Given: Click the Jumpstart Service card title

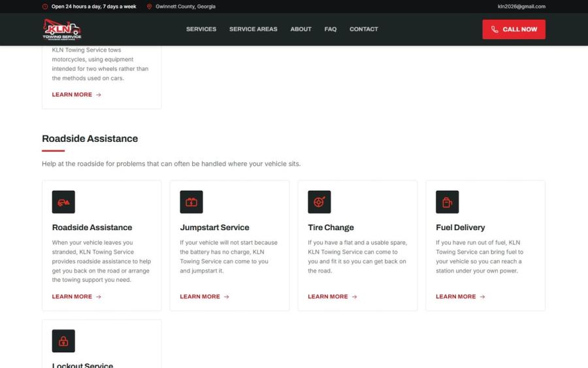Looking at the screenshot, I should pyautogui.click(x=214, y=227).
